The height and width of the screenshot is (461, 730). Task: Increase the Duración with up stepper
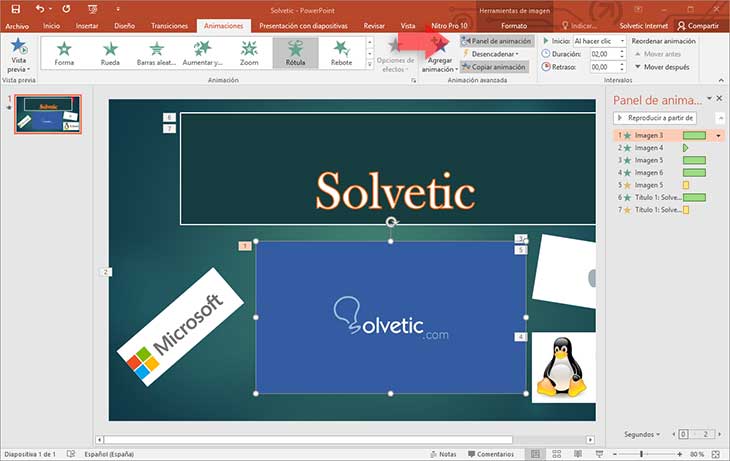[x=622, y=52]
